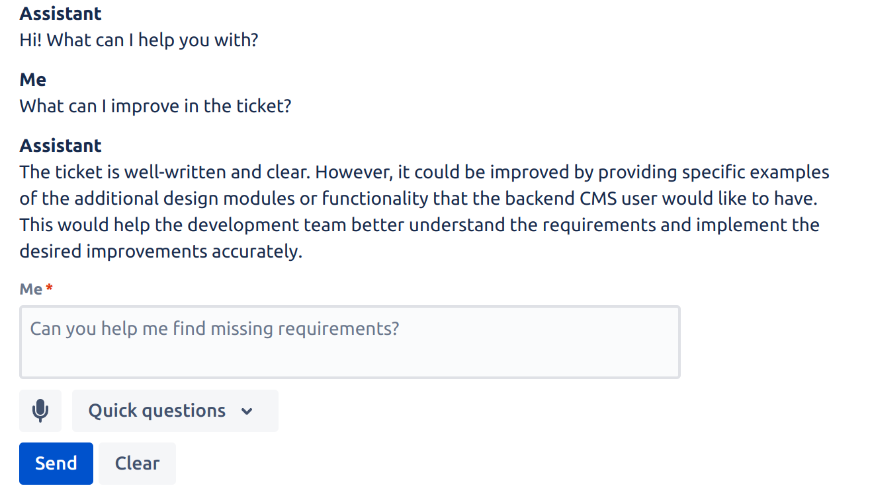870x494 pixels.
Task: Click the 'Hi! What can I help you with?' message
Action: [x=146, y=41]
